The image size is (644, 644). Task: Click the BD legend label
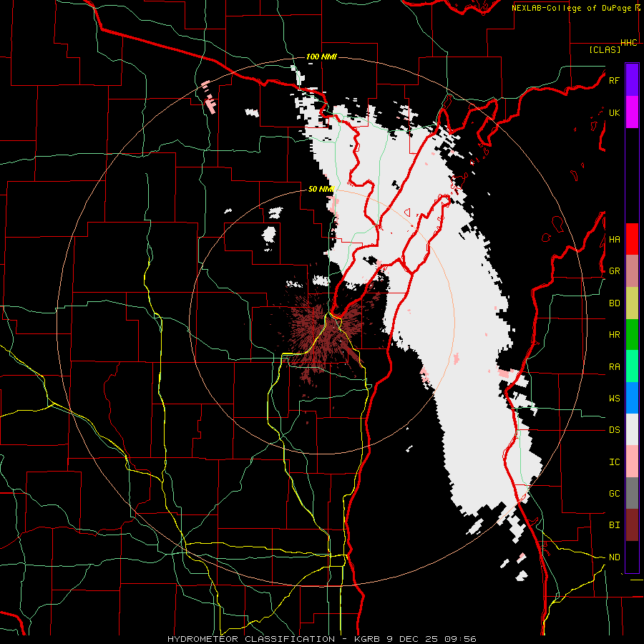(x=614, y=303)
